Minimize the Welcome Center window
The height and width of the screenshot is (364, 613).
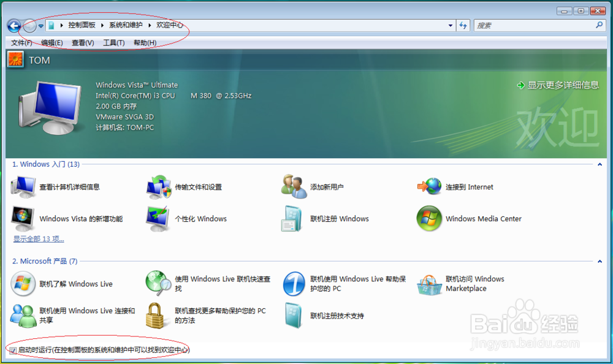(564, 12)
